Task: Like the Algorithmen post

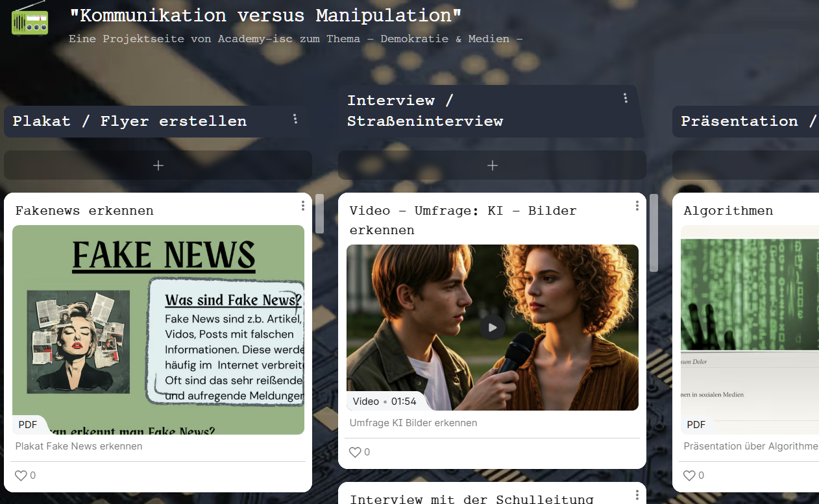Action: pyautogui.click(x=689, y=475)
